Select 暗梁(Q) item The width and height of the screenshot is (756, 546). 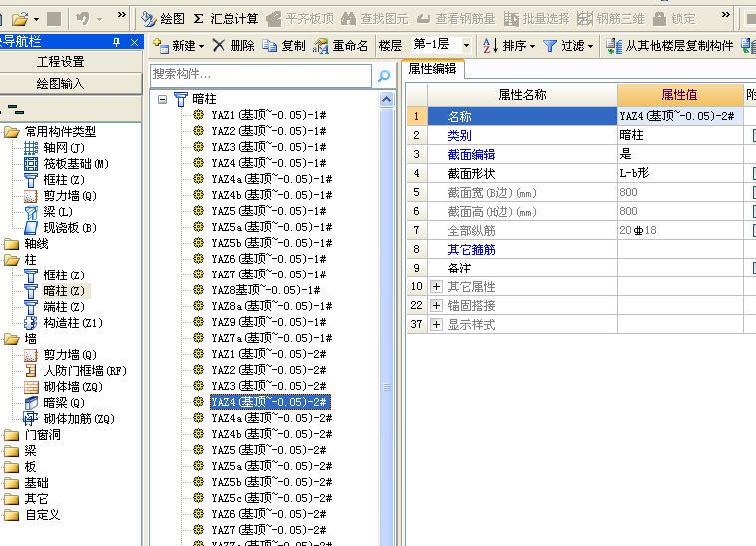(x=63, y=402)
